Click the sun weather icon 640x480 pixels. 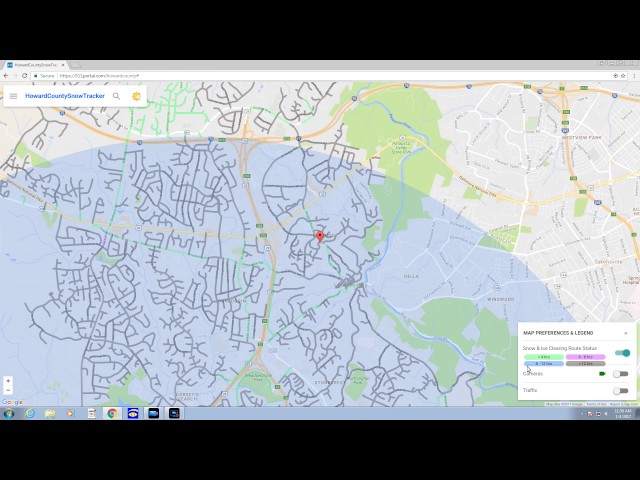(136, 96)
